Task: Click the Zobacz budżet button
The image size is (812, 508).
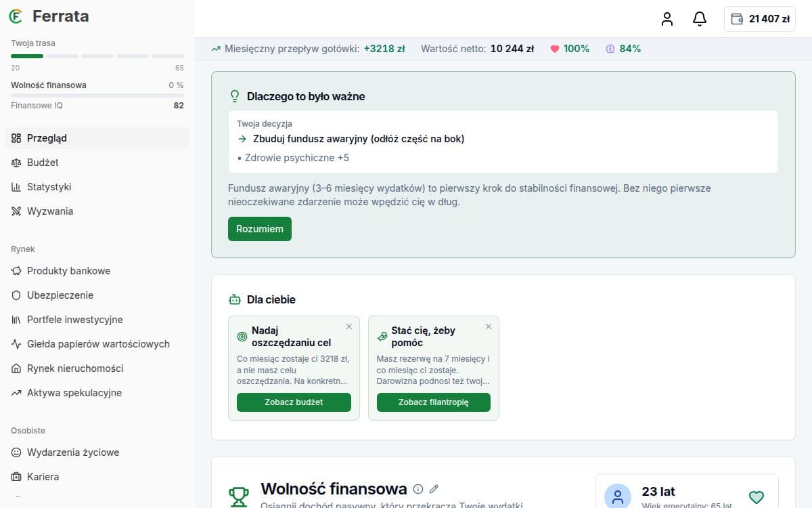Action: [294, 402]
